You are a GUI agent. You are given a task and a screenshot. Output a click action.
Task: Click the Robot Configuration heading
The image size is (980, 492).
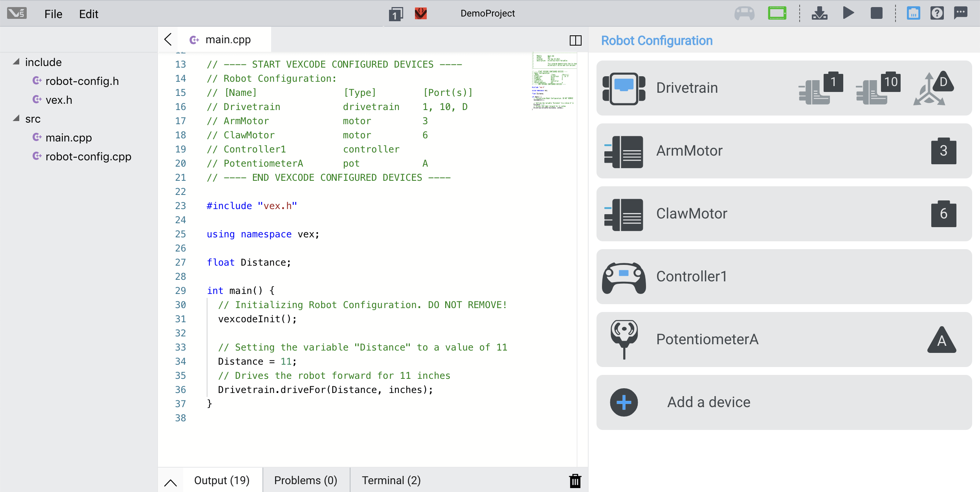tap(657, 40)
